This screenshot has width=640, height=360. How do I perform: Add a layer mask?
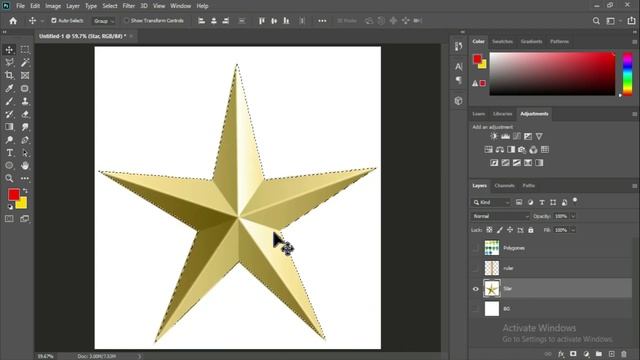point(573,354)
